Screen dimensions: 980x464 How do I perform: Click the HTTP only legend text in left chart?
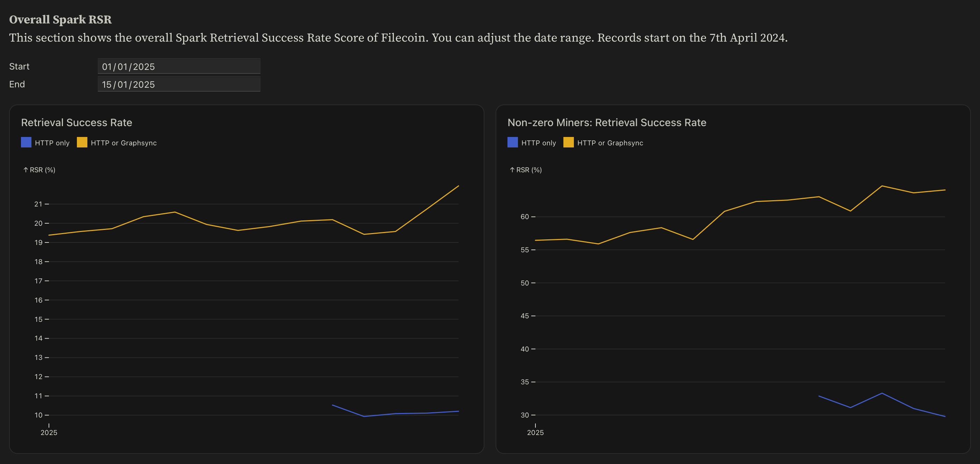click(52, 143)
